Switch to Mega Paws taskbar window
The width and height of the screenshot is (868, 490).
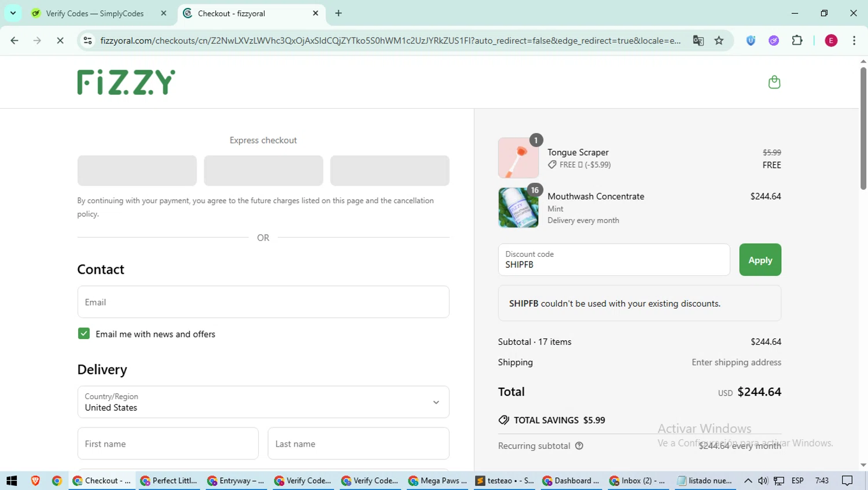pos(437,481)
